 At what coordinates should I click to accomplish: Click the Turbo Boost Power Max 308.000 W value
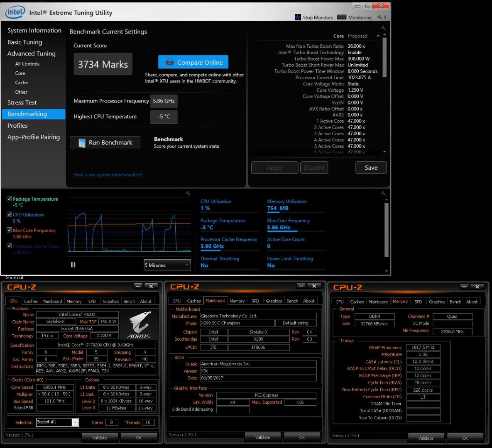[x=358, y=58]
